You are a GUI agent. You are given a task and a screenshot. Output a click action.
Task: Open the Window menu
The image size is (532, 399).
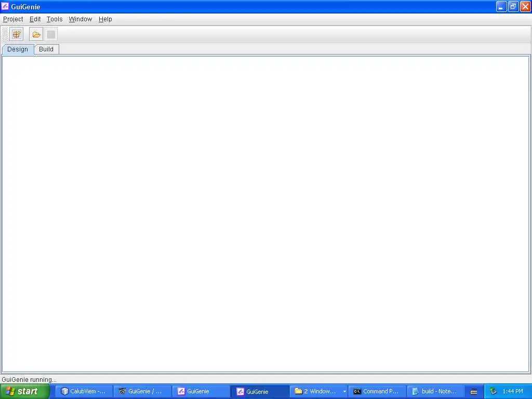(81, 19)
